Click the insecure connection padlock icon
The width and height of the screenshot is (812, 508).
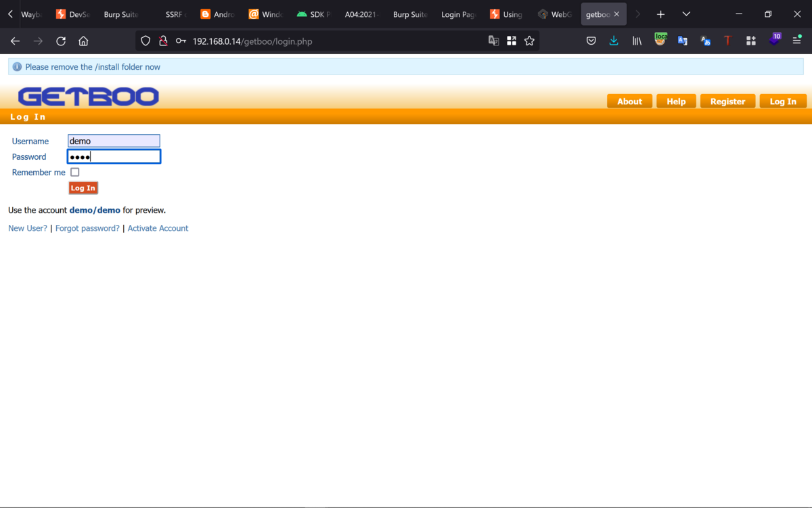[163, 41]
